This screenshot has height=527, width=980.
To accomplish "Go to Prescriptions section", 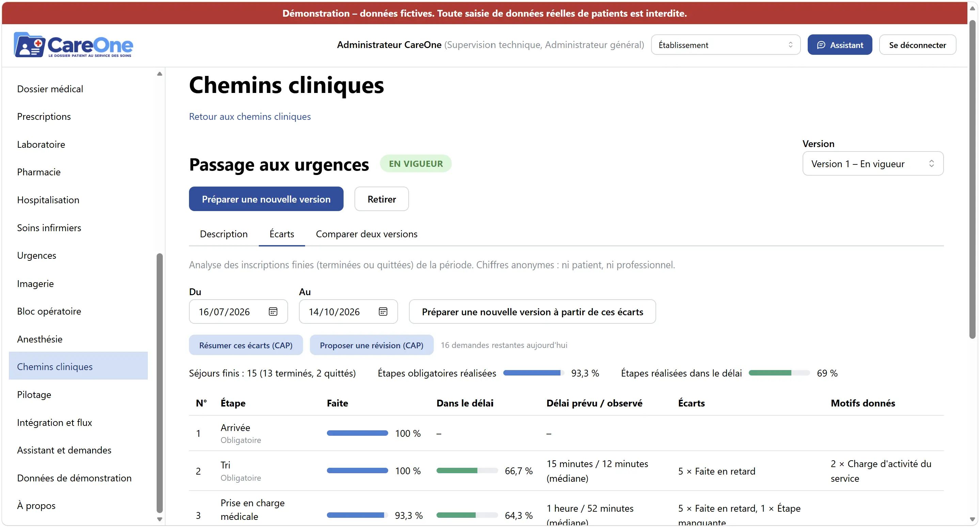I will pyautogui.click(x=78, y=116).
